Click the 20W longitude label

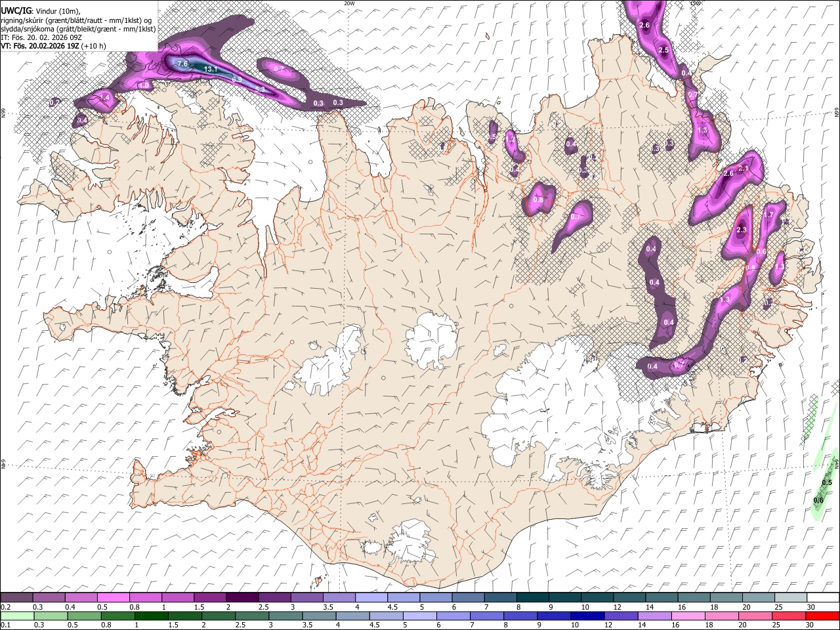pyautogui.click(x=349, y=3)
